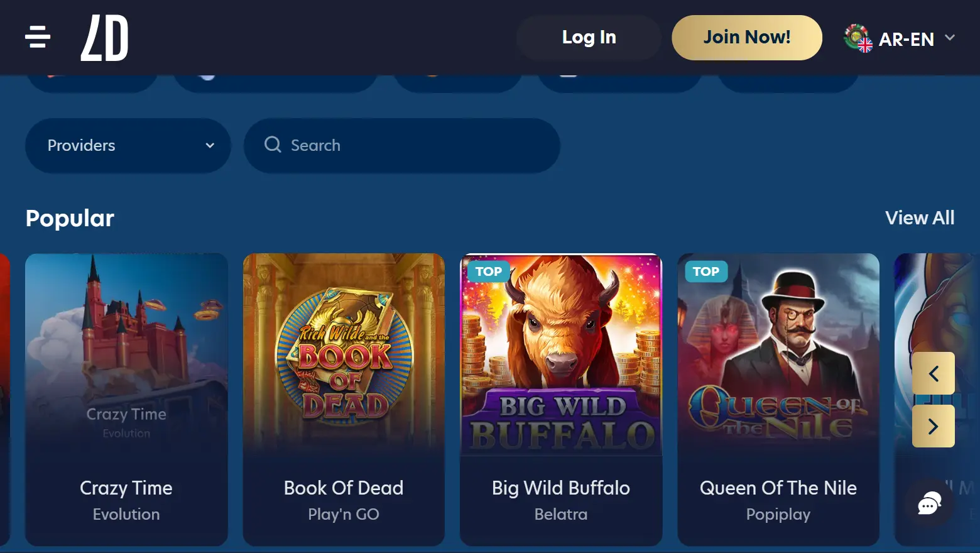Click the Log In button

click(x=589, y=38)
